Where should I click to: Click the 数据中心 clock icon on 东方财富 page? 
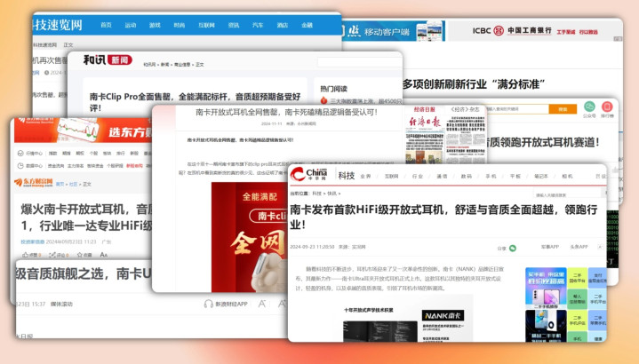(20, 166)
